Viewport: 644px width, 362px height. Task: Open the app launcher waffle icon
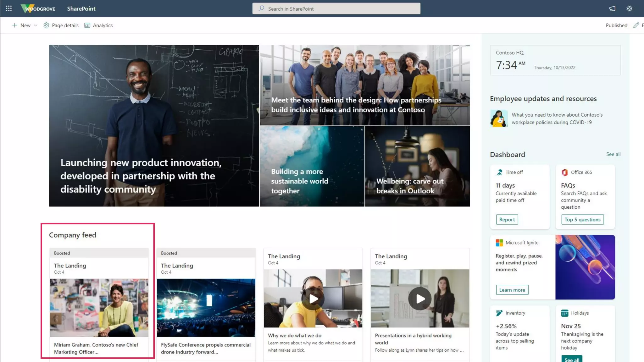point(9,8)
